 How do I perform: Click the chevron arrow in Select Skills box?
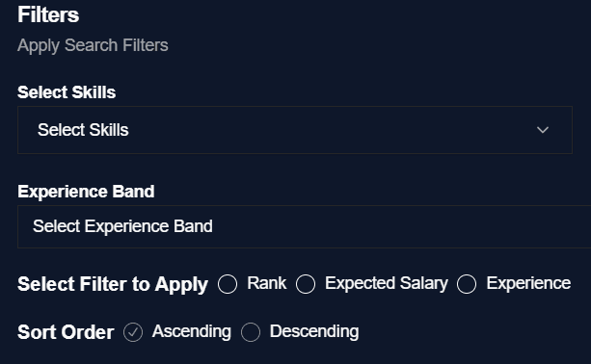[543, 130]
